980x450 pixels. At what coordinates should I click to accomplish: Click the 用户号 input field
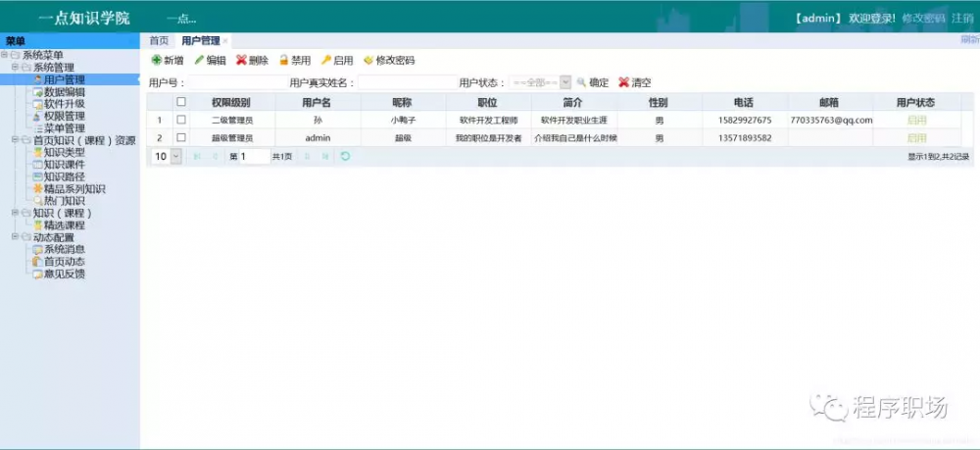coord(238,82)
